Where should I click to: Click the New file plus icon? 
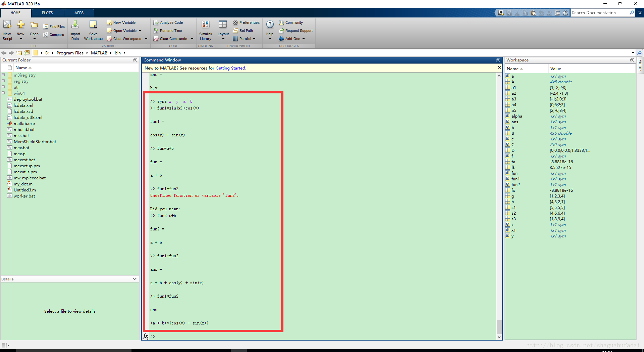pos(20,25)
